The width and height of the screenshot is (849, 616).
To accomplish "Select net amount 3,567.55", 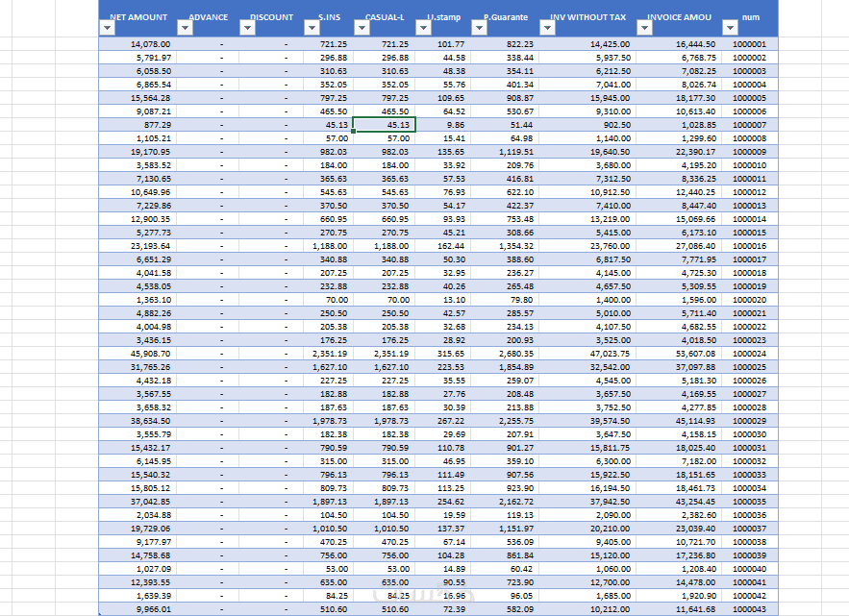I will pos(138,394).
